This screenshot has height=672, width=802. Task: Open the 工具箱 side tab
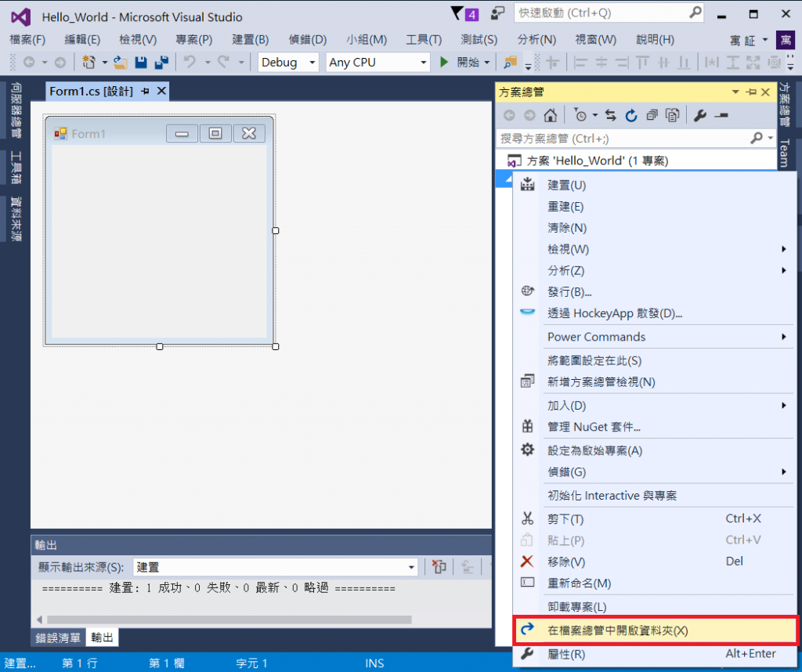coord(16,168)
